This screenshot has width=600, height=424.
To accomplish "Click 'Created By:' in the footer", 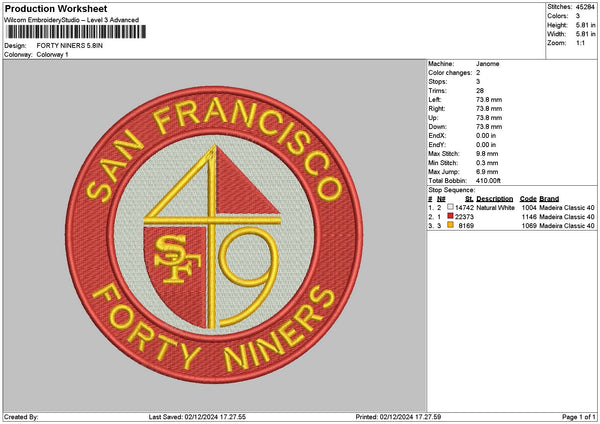I will pyautogui.click(x=21, y=417).
